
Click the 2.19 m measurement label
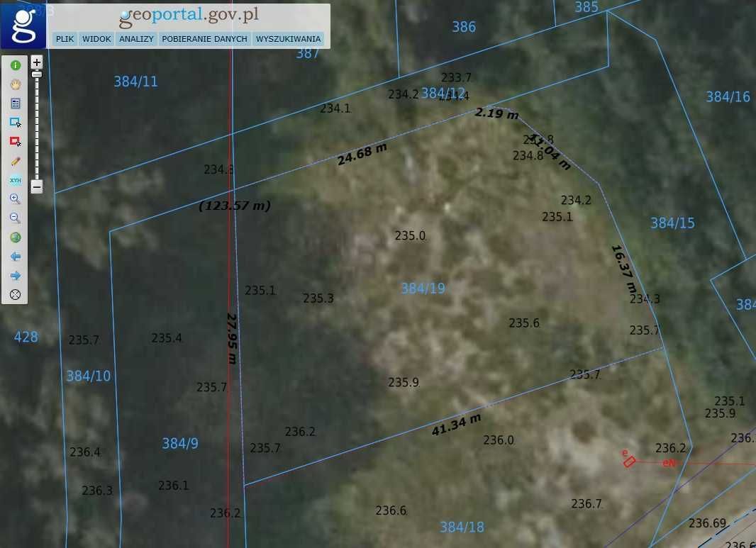click(x=496, y=113)
